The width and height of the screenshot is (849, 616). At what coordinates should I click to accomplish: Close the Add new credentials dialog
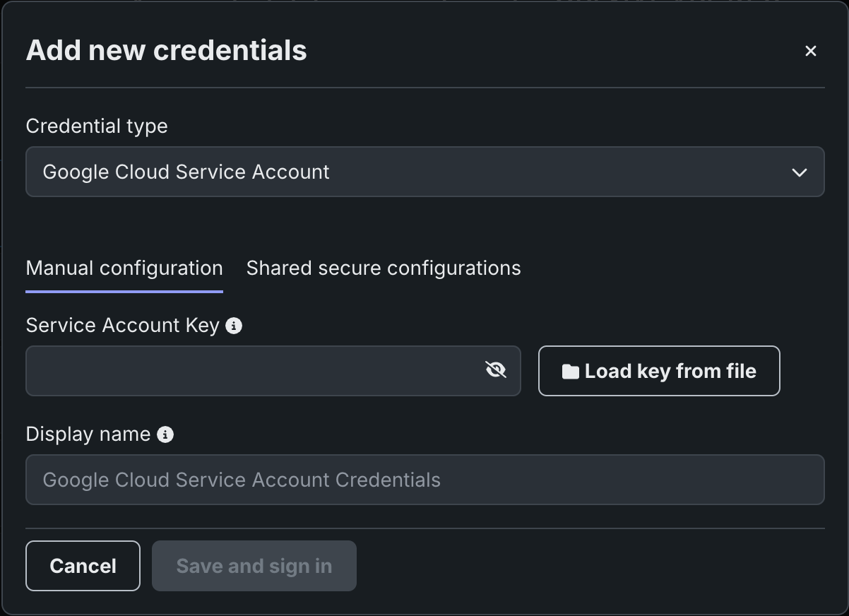[810, 51]
